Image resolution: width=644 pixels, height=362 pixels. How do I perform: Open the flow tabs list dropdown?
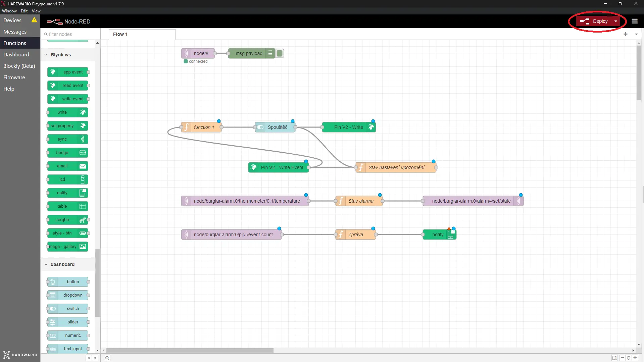[636, 34]
